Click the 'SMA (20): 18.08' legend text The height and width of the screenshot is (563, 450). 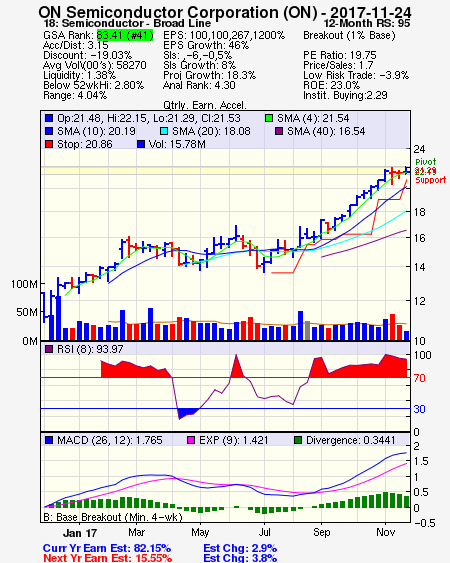[x=211, y=131]
